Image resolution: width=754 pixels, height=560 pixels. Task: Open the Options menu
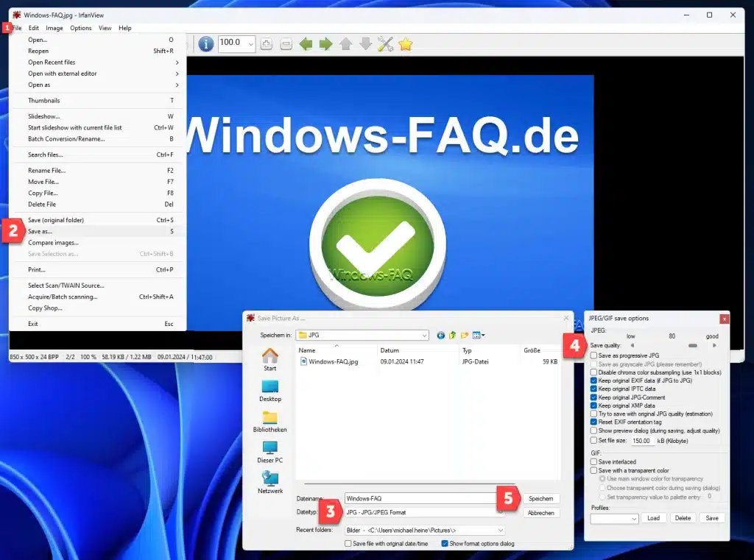(81, 28)
